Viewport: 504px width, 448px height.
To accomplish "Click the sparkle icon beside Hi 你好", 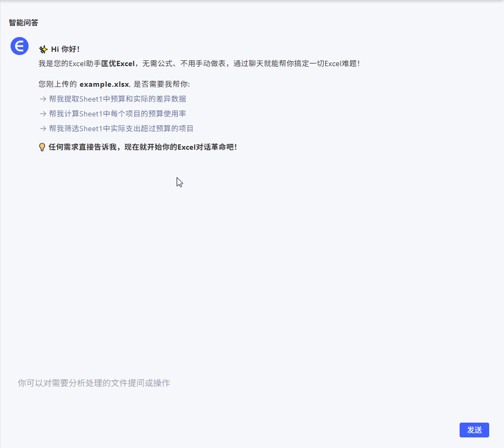I will (43, 50).
